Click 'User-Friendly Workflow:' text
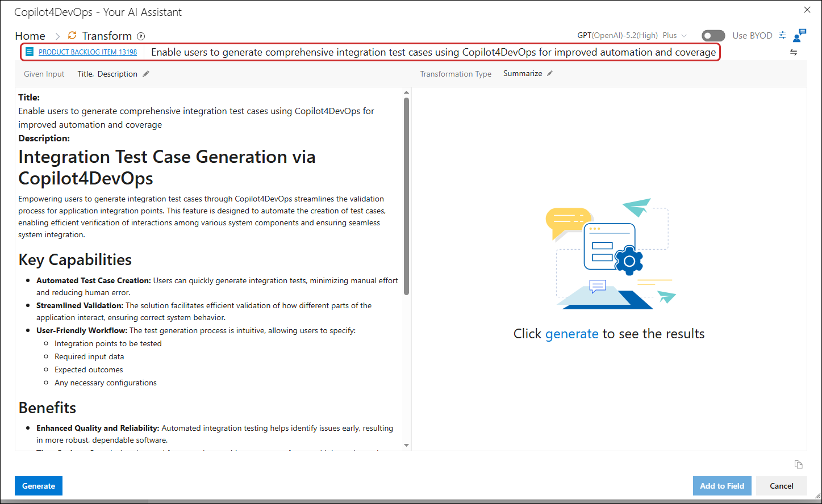 82,330
